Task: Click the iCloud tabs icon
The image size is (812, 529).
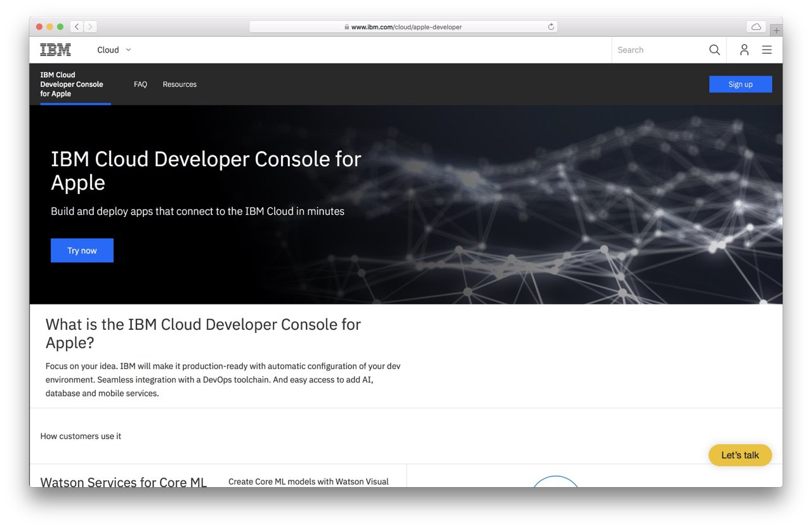Action: 756,27
